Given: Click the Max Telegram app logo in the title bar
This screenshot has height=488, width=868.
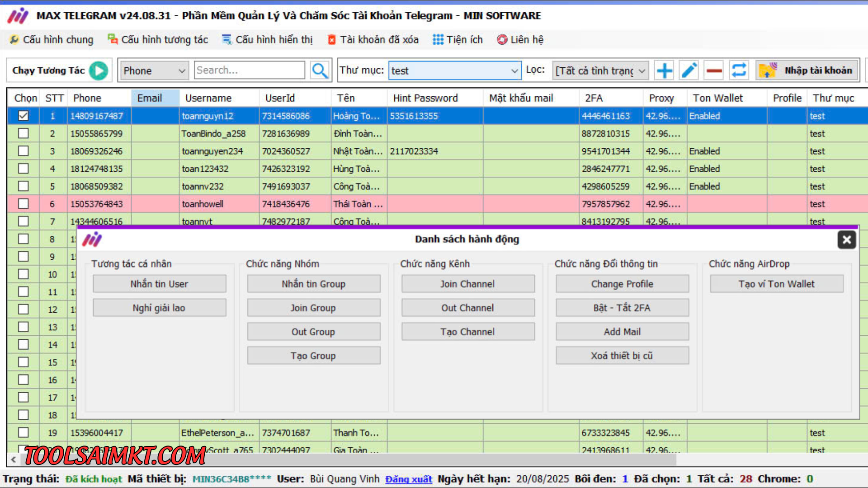Looking at the screenshot, I should point(18,16).
